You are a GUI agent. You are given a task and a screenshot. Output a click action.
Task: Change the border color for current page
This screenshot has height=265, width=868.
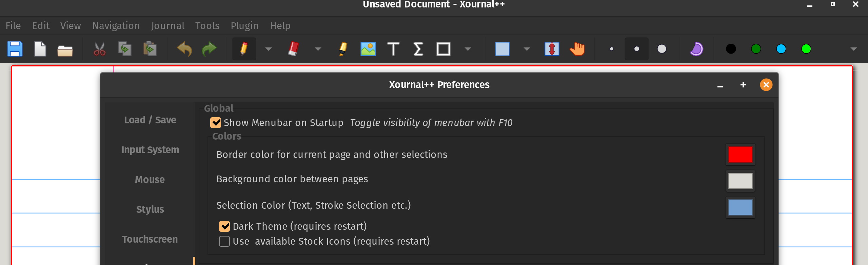click(741, 155)
